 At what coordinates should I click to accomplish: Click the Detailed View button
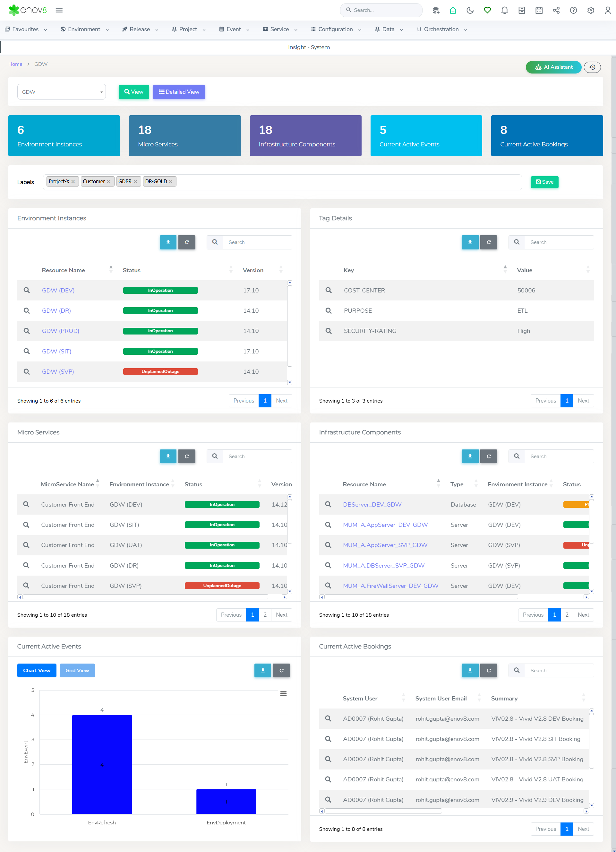click(x=179, y=92)
